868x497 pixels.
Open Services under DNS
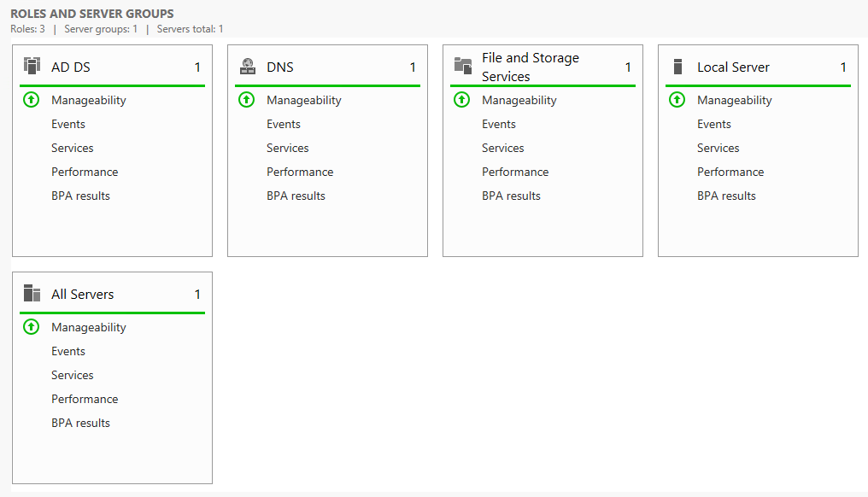point(288,148)
